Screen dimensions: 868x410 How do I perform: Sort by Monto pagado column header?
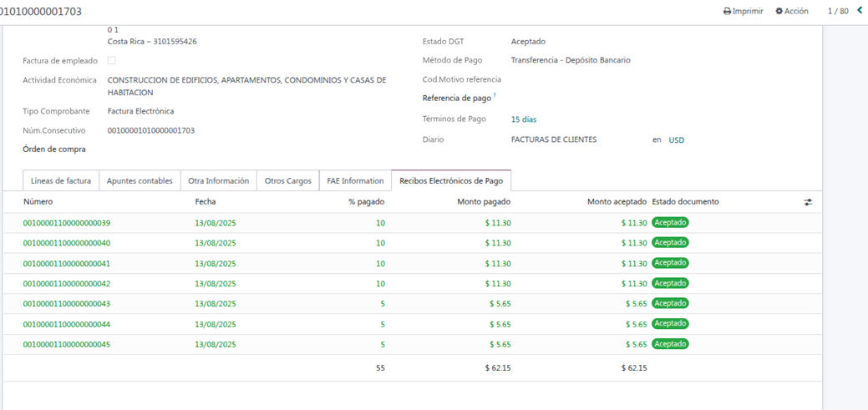(x=483, y=202)
